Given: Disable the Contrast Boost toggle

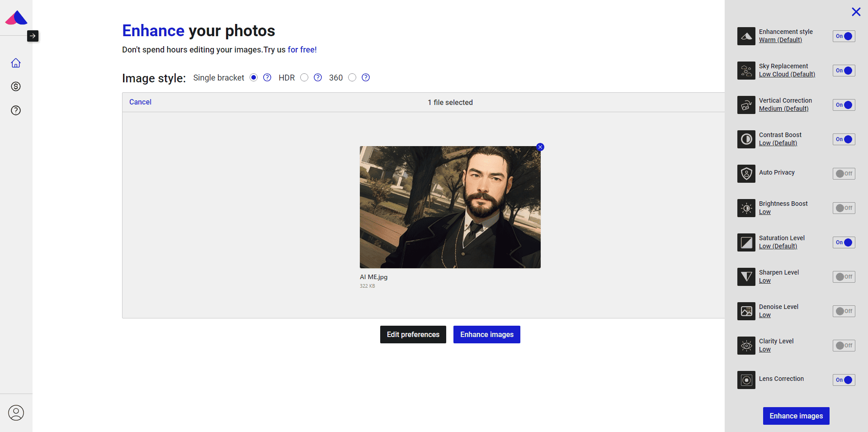Looking at the screenshot, I should [x=844, y=139].
